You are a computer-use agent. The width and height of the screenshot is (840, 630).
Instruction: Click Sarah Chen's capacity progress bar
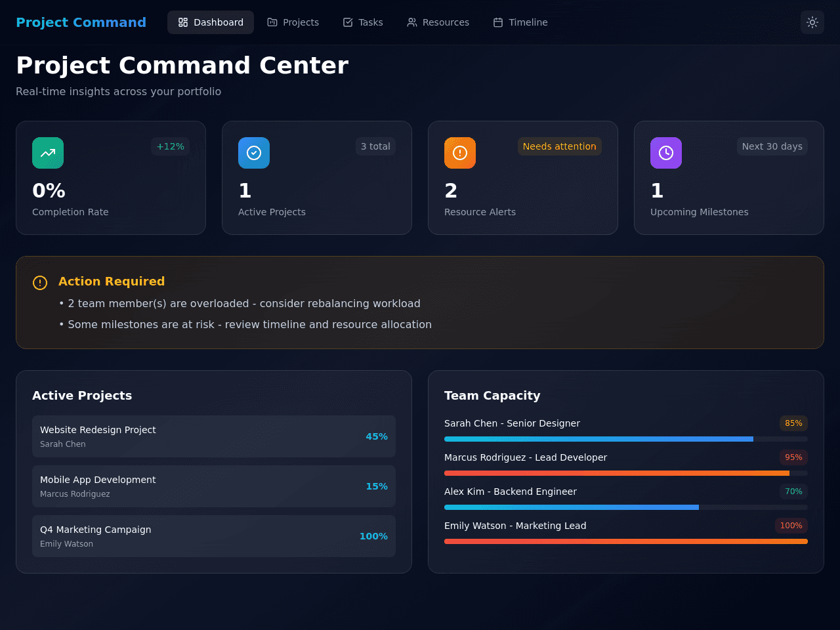pyautogui.click(x=626, y=439)
